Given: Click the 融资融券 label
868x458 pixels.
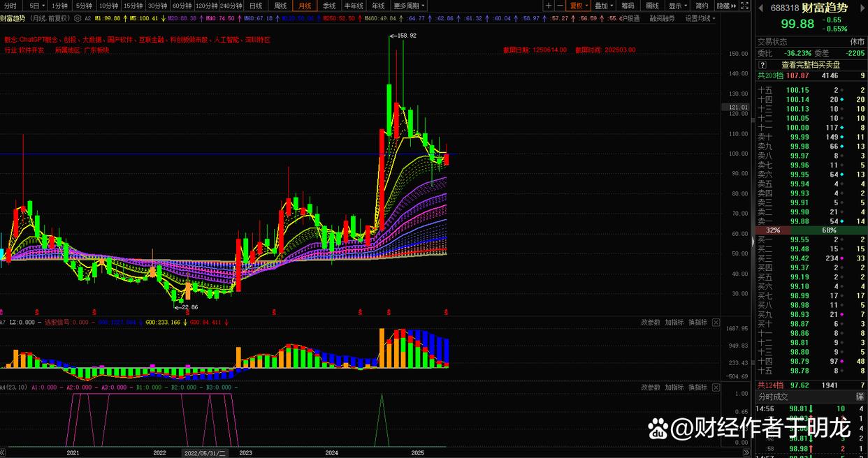Looking at the screenshot, I should click(662, 19).
